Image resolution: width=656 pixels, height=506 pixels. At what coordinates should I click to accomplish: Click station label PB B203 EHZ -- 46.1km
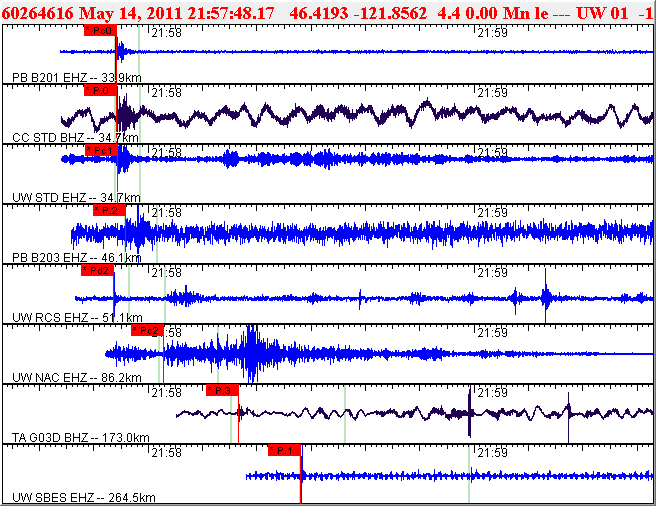point(77,257)
